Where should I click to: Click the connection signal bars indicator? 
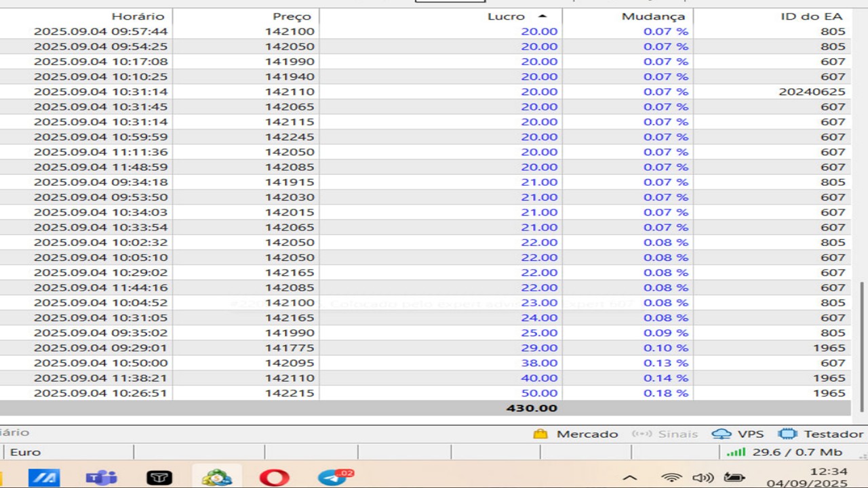[x=736, y=452]
